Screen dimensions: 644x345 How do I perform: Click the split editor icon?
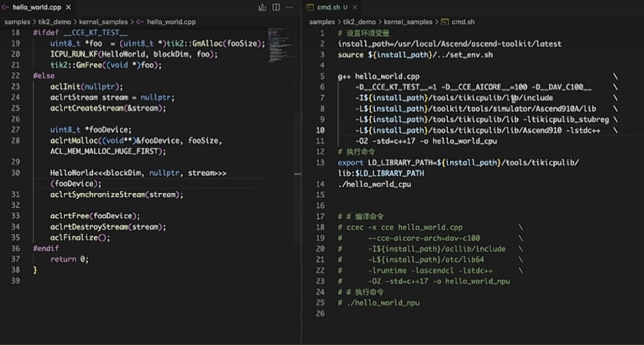click(x=276, y=7)
